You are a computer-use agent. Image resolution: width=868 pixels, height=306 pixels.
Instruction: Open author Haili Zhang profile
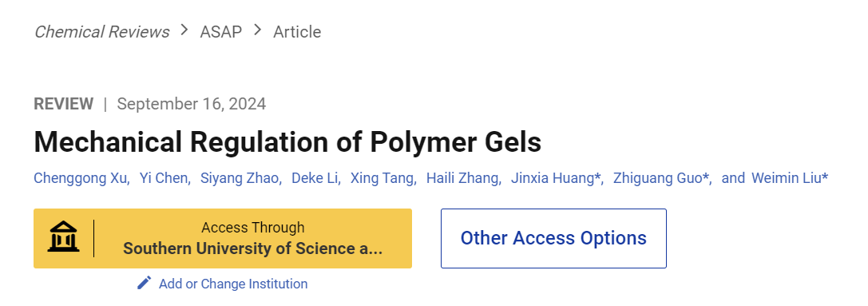tap(463, 178)
